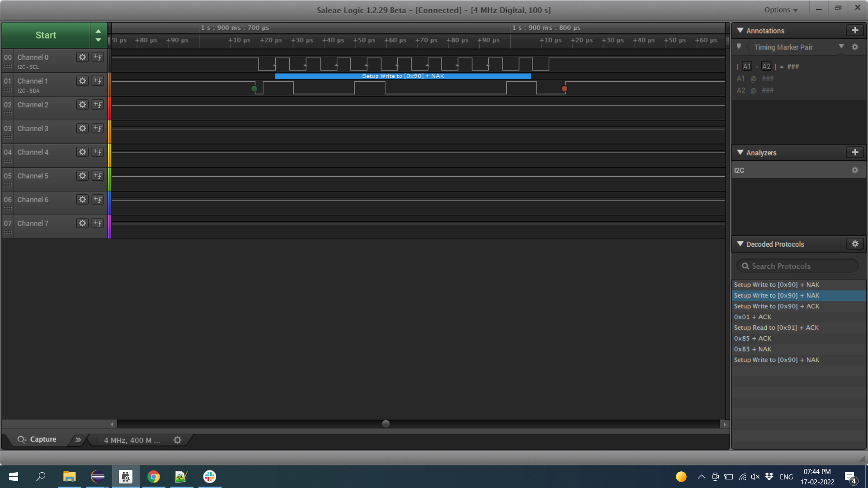Add a new annotation with plus button
This screenshot has width=868, height=488.
855,30
